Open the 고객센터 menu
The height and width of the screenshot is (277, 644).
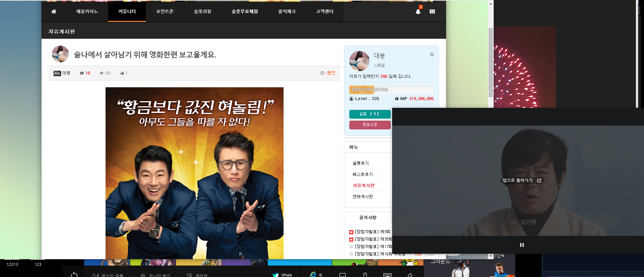point(325,11)
